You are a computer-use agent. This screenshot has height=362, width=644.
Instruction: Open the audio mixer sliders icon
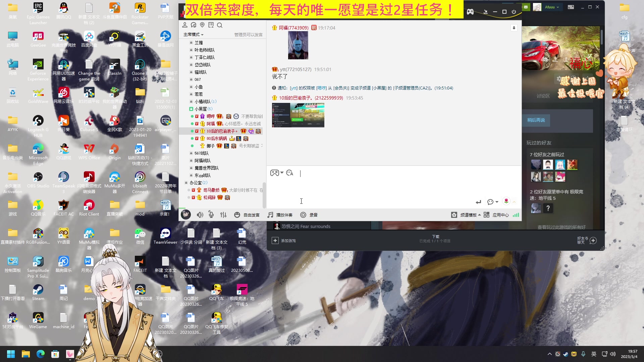click(223, 215)
